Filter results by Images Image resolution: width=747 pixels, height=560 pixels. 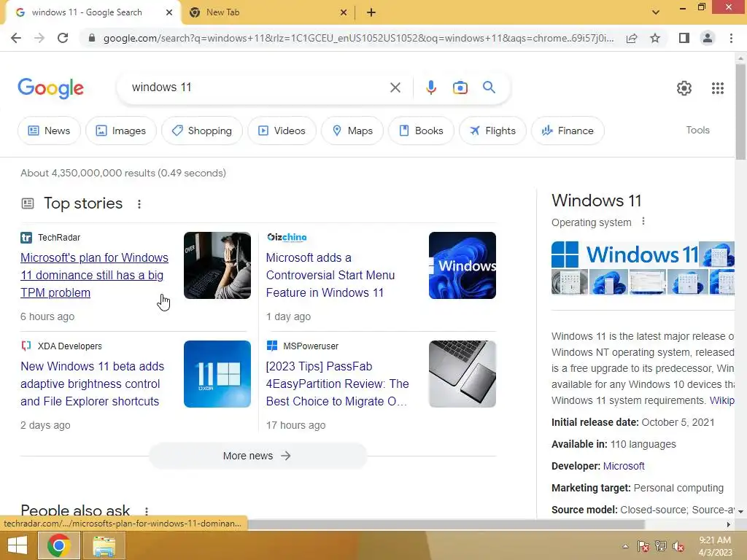(x=121, y=131)
